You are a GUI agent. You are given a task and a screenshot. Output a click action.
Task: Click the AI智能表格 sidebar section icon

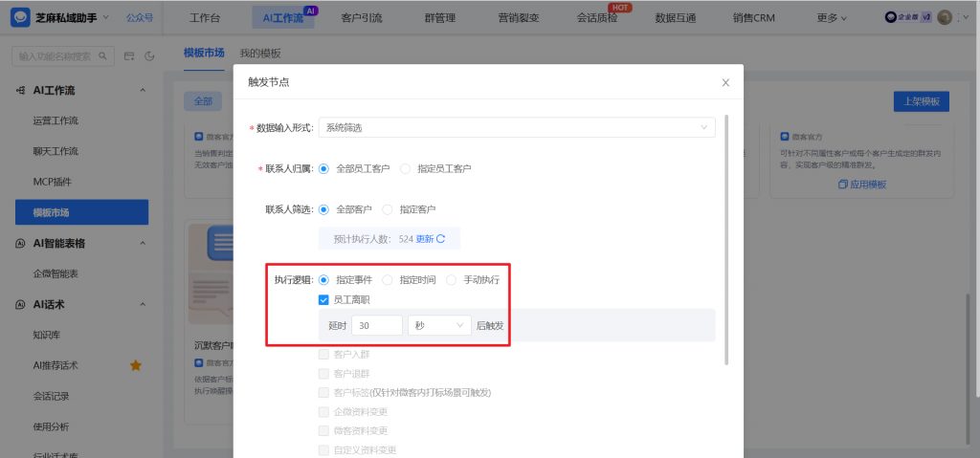click(21, 243)
